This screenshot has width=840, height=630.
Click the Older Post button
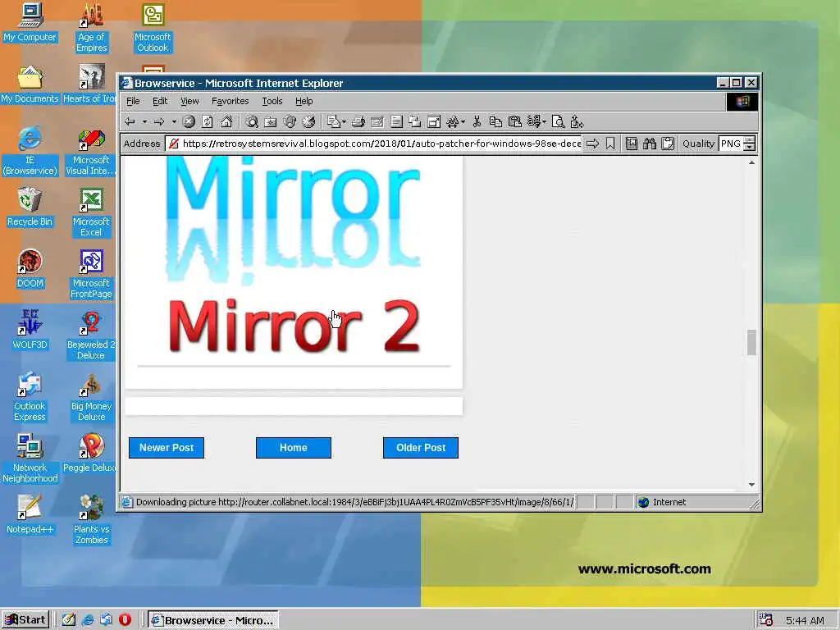click(x=421, y=448)
